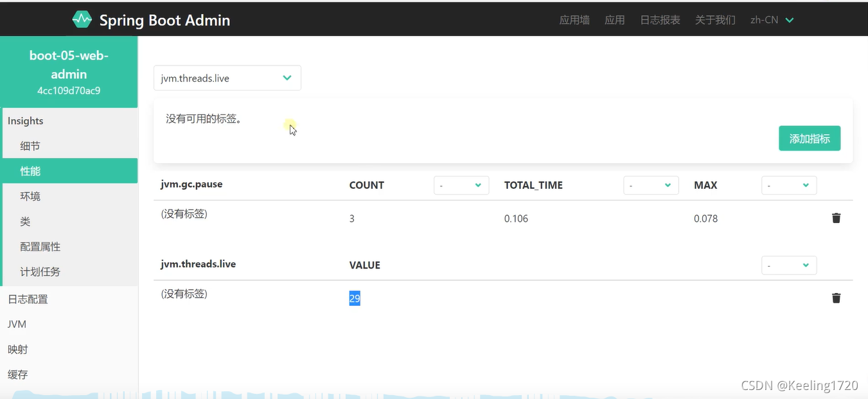Click the Spring Boot Admin logo icon

(82, 20)
